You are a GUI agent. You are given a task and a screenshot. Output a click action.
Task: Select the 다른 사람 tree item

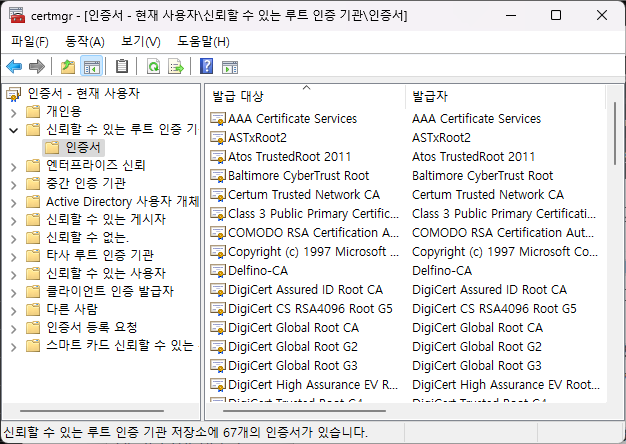tap(72, 309)
